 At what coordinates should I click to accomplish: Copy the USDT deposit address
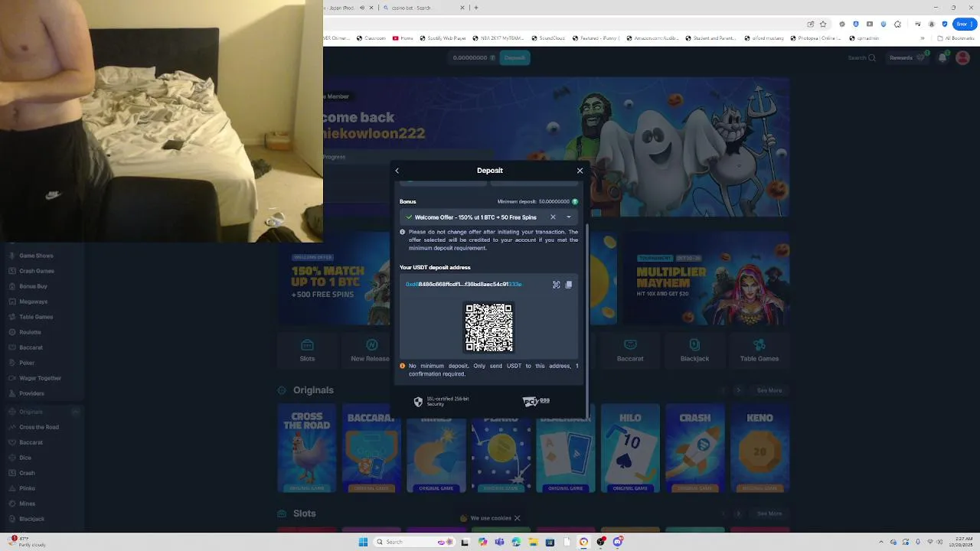coord(568,285)
